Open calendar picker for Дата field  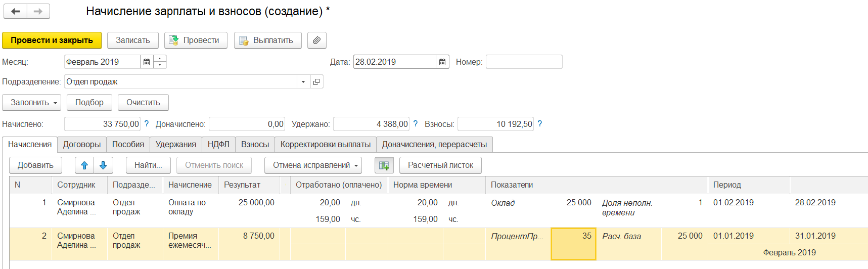point(442,62)
